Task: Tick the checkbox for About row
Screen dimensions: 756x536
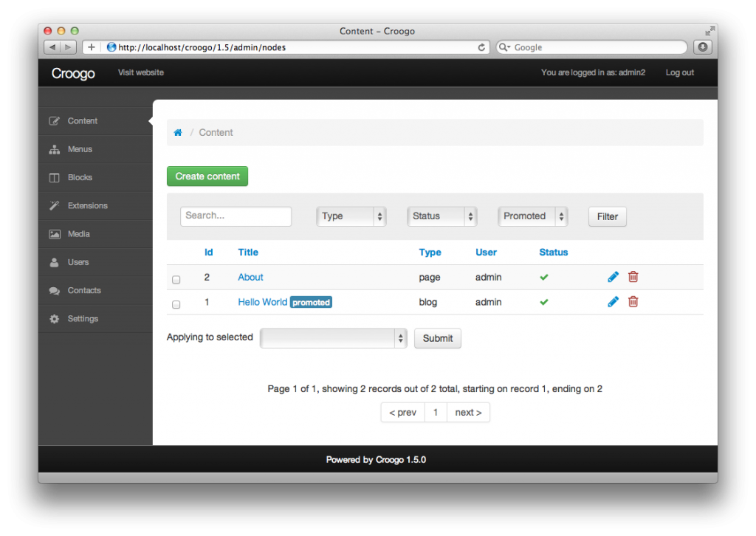Action: click(x=176, y=280)
